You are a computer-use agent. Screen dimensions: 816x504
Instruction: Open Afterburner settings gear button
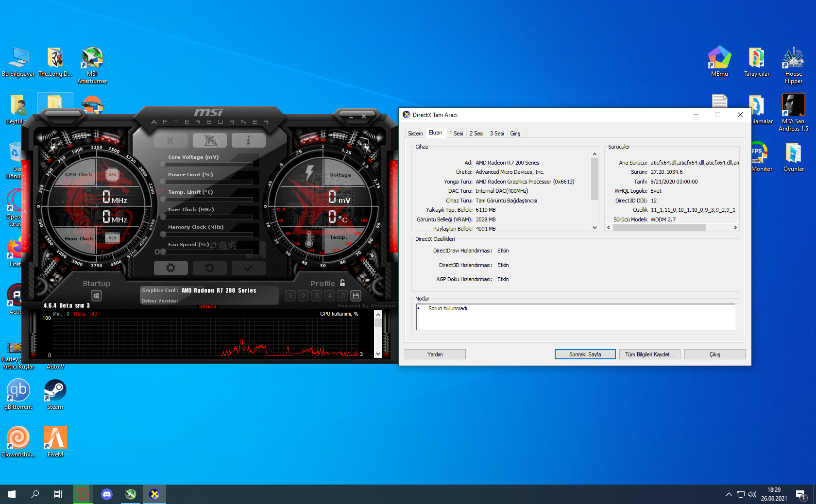point(170,268)
